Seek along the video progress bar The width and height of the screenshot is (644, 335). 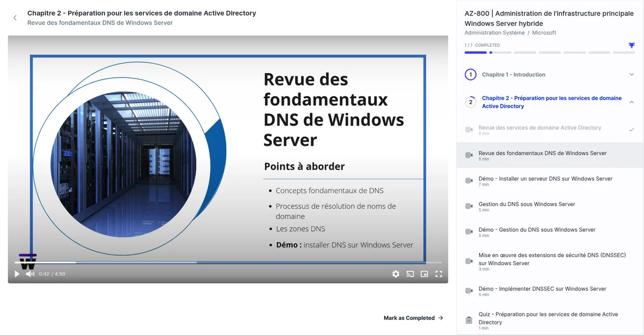(x=228, y=263)
